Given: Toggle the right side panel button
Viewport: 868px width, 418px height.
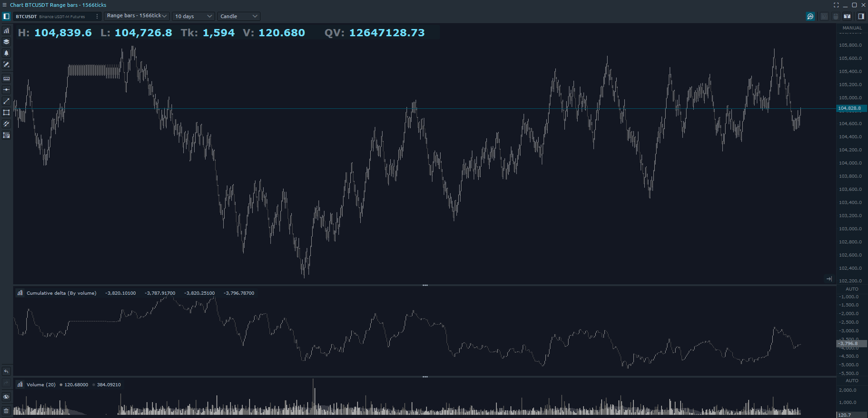Looking at the screenshot, I should tap(860, 16).
